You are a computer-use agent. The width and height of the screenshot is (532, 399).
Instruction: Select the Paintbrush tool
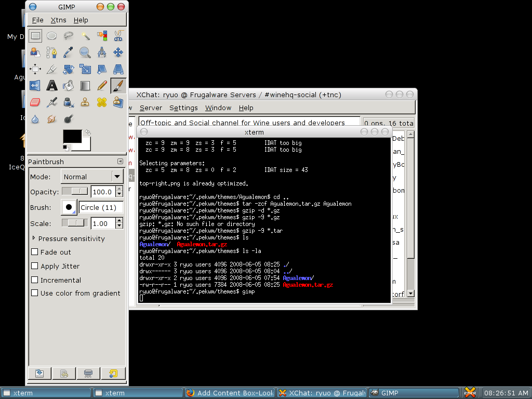coord(118,86)
